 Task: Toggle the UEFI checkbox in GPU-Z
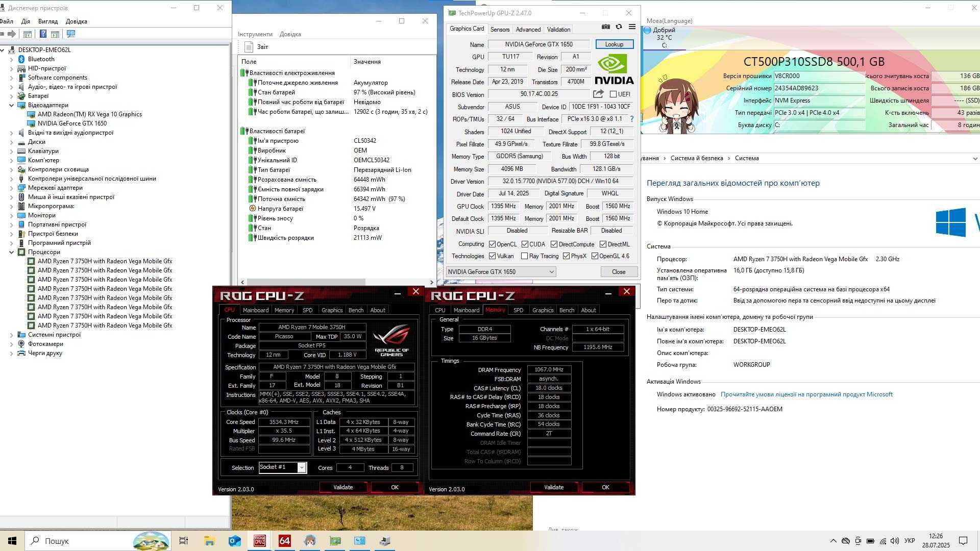(614, 94)
